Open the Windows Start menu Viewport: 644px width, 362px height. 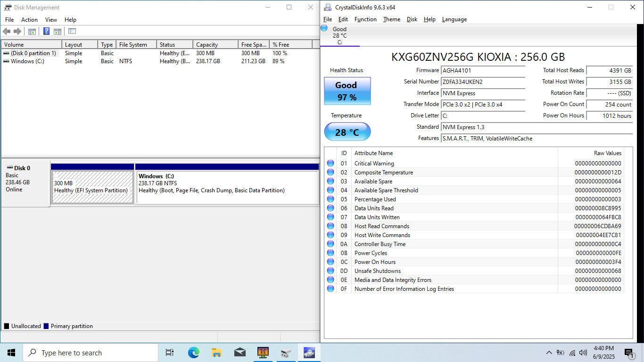point(11,353)
